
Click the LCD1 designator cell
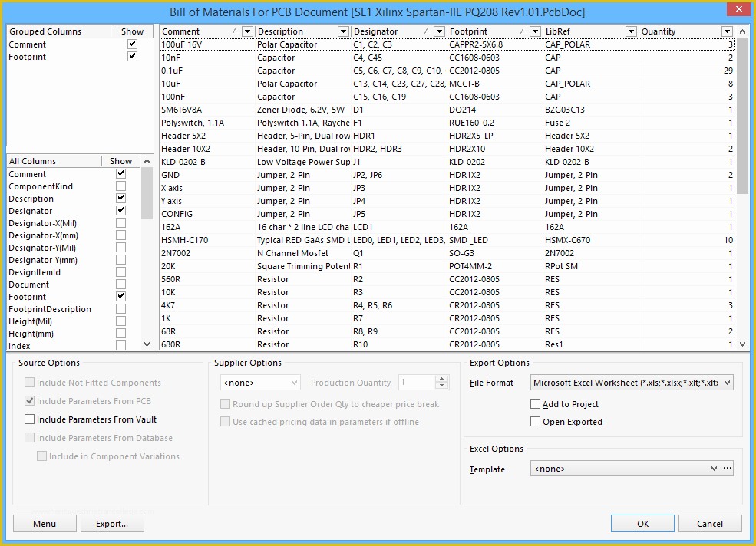399,226
